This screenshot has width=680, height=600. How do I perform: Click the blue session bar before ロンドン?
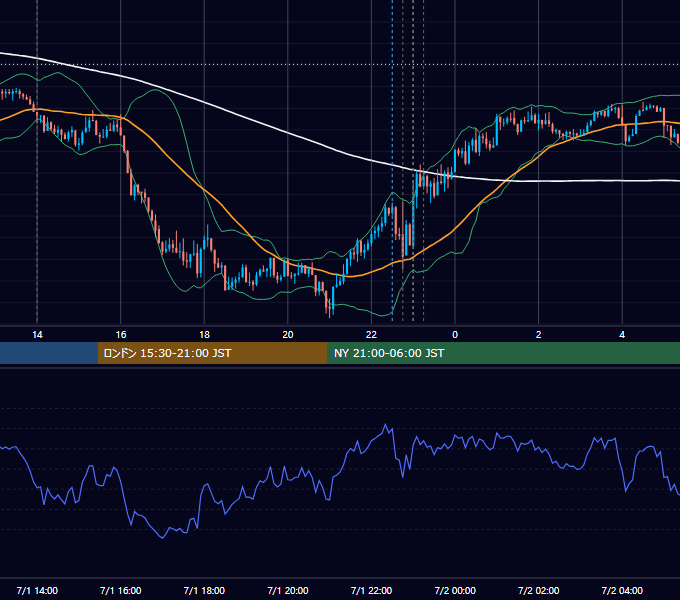(49, 353)
